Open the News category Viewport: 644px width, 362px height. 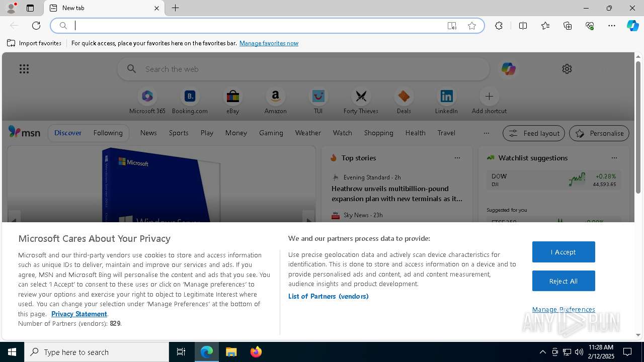click(x=148, y=133)
